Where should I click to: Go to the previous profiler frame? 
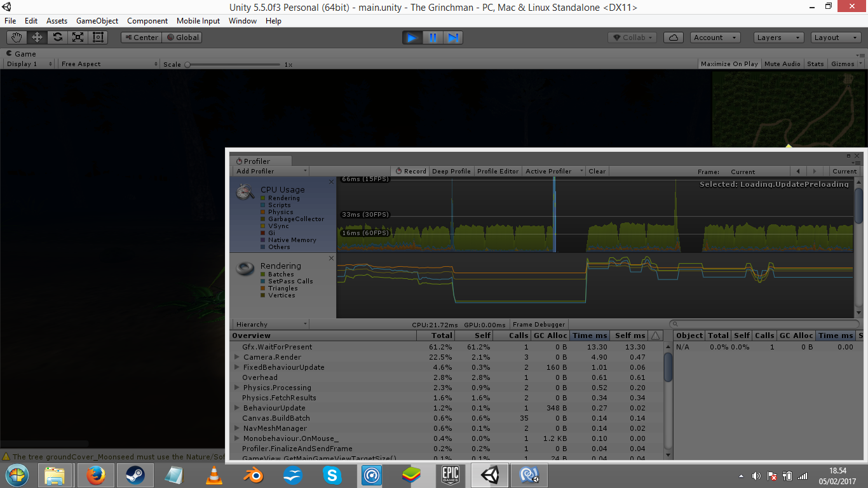click(798, 171)
